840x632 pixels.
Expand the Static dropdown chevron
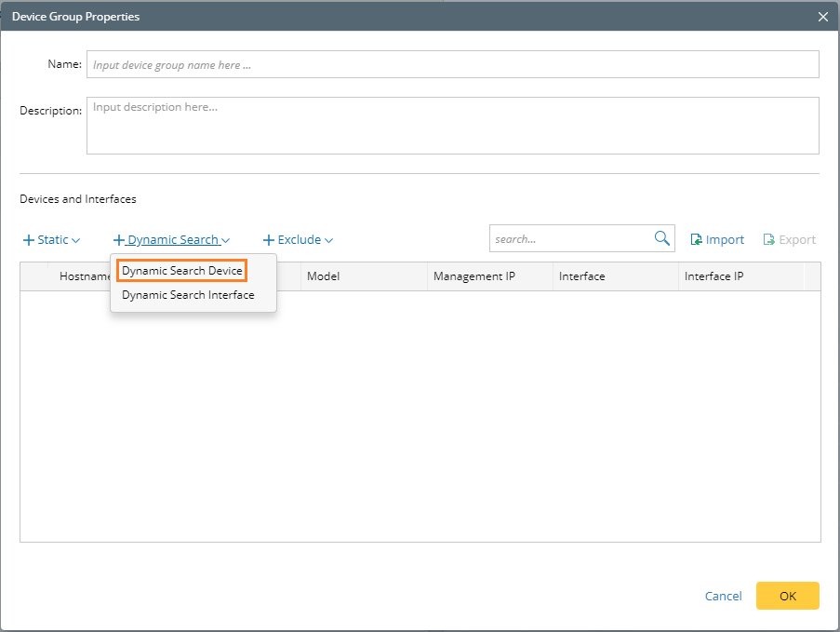tap(75, 240)
